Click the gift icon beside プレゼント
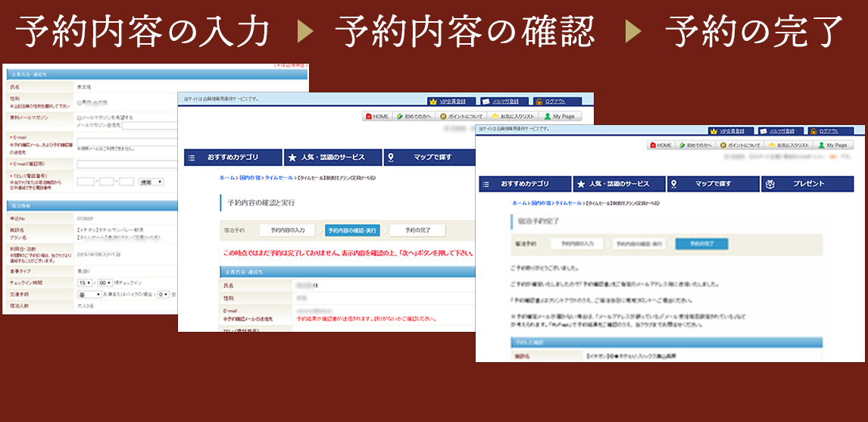The height and width of the screenshot is (422, 868). (x=770, y=184)
